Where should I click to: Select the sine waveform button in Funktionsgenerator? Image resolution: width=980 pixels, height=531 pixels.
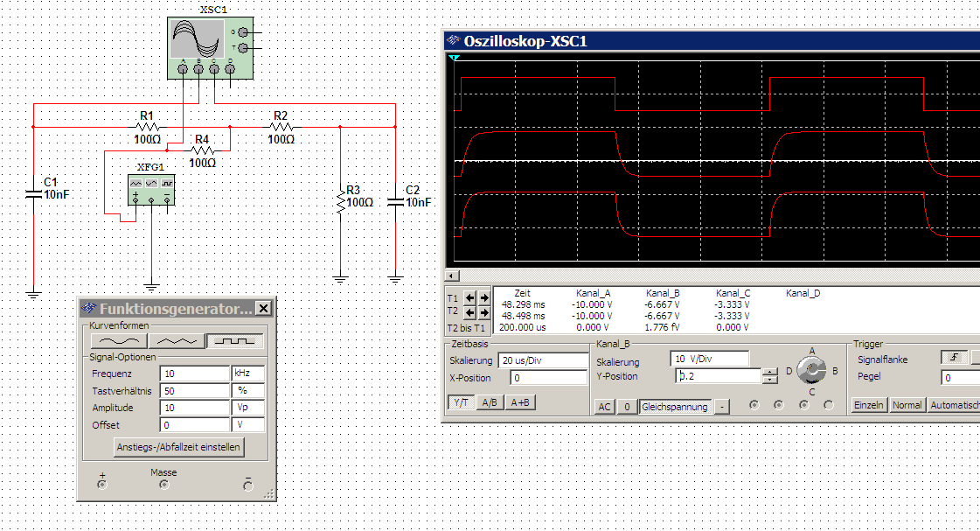click(x=120, y=341)
